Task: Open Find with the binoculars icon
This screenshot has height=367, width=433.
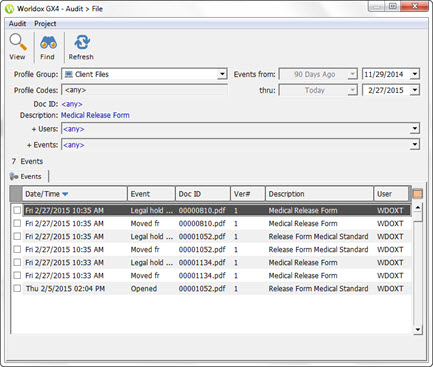Action: coord(48,43)
